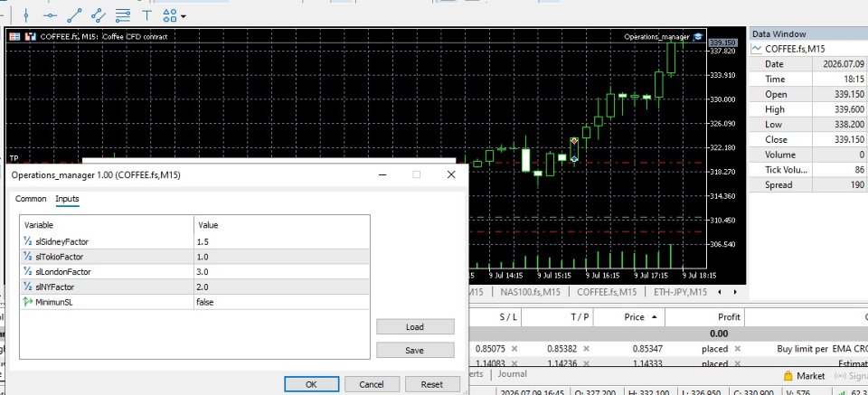Click the 0.85347 price cell

(647, 349)
